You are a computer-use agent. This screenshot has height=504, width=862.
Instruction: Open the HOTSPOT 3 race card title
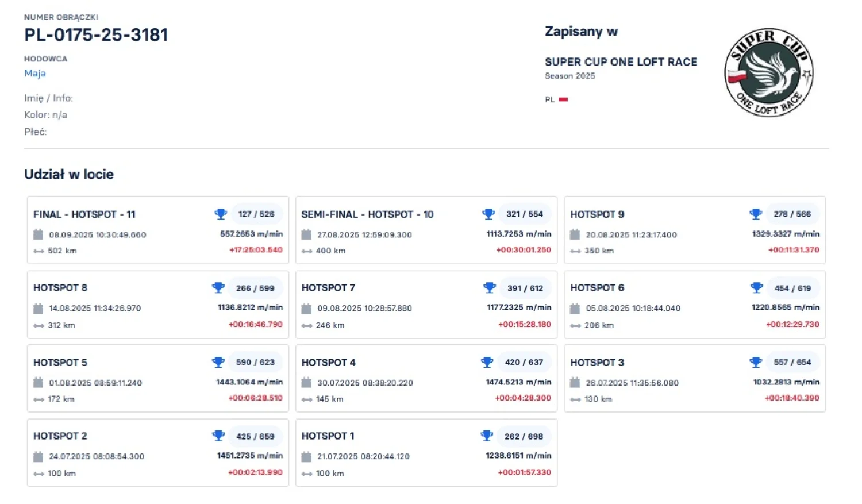coord(597,363)
